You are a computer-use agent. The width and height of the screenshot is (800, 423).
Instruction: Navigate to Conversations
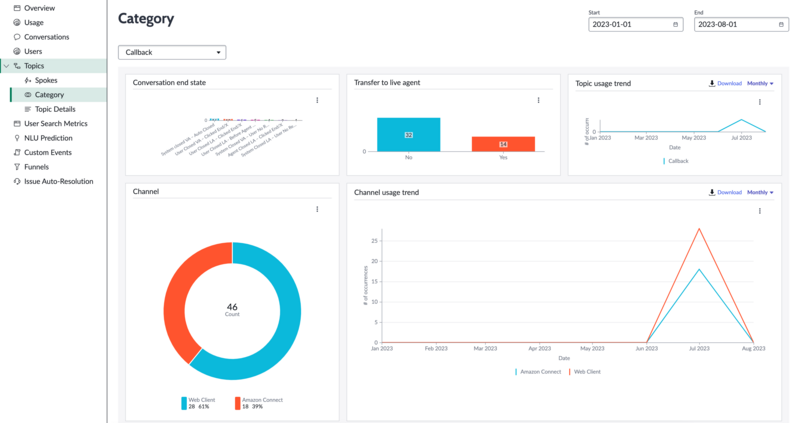click(46, 37)
